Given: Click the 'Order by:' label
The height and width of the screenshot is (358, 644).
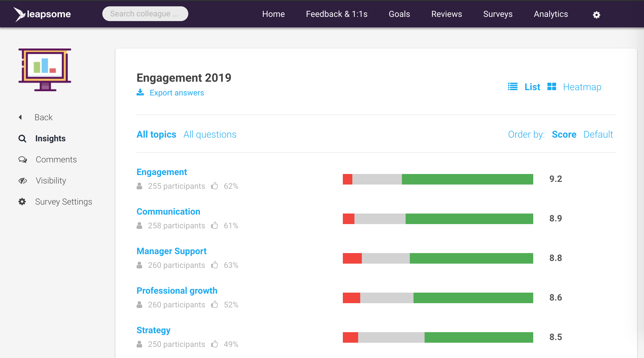Looking at the screenshot, I should [526, 134].
